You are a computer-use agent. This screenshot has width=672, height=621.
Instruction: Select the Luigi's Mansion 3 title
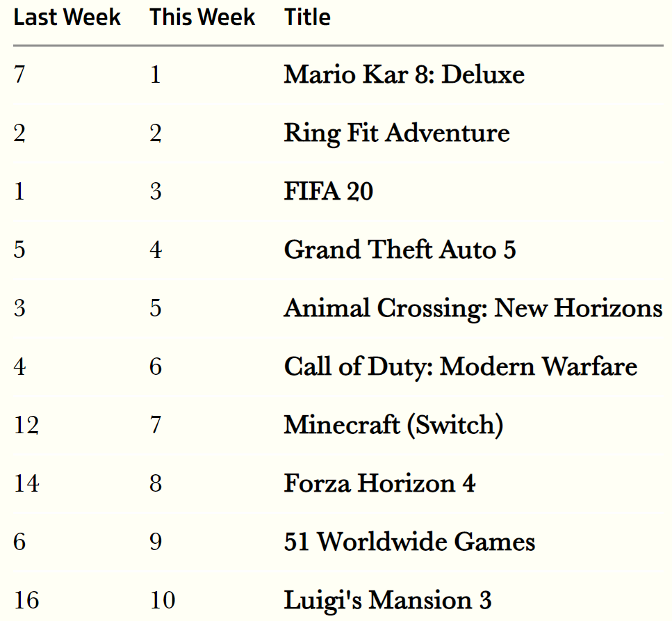click(388, 600)
